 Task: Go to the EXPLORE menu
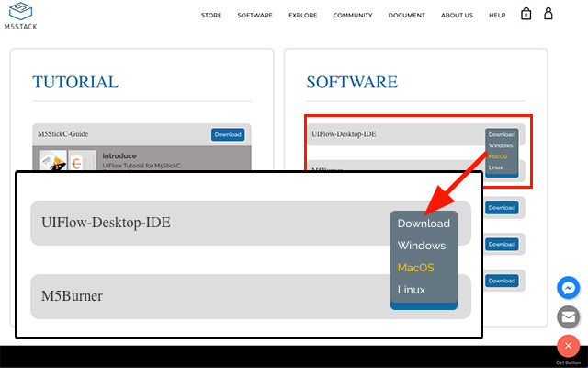point(302,16)
